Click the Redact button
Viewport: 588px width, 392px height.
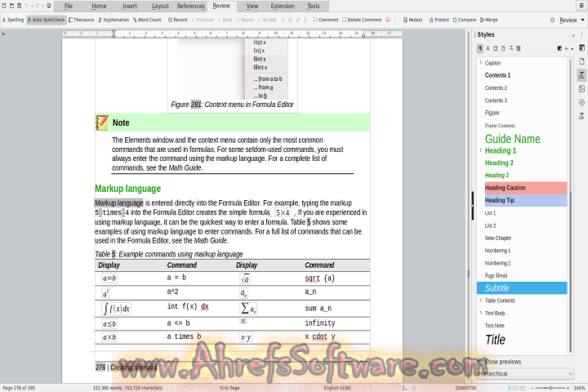pos(412,19)
